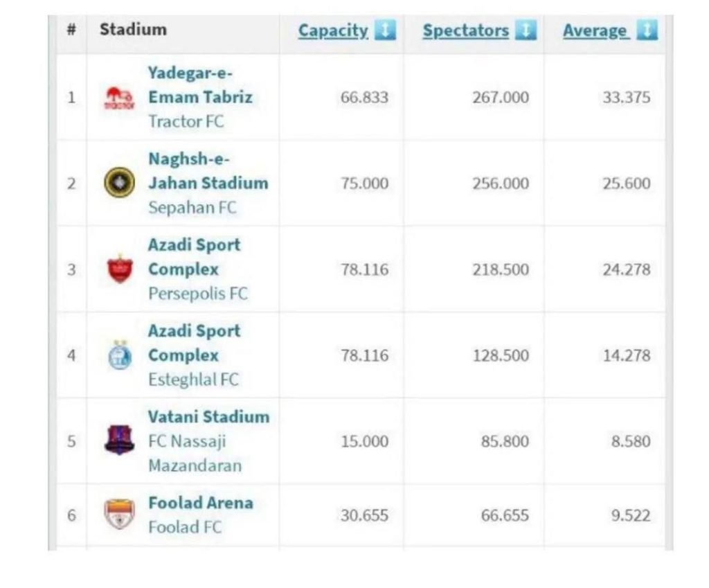Sort table by Average header link
The height and width of the screenshot is (588, 709).
(x=595, y=30)
